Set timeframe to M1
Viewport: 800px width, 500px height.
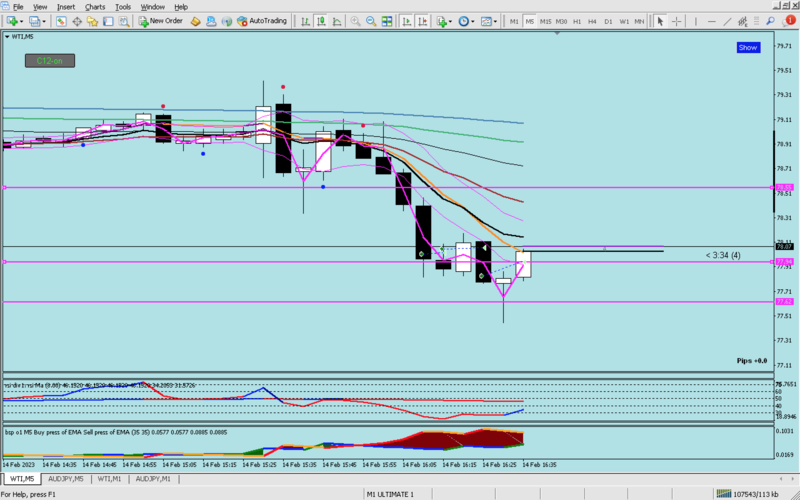click(x=514, y=21)
